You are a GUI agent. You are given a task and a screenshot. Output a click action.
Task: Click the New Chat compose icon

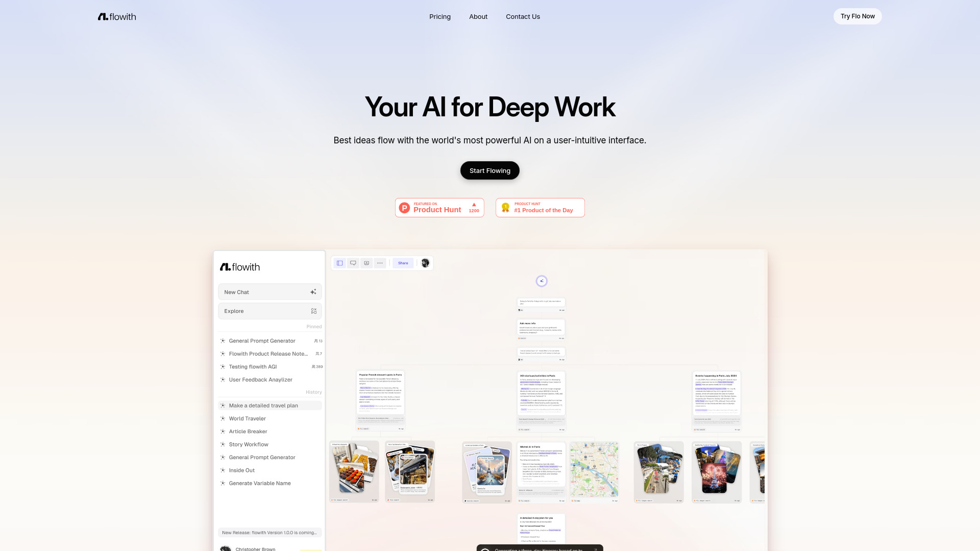pyautogui.click(x=314, y=292)
